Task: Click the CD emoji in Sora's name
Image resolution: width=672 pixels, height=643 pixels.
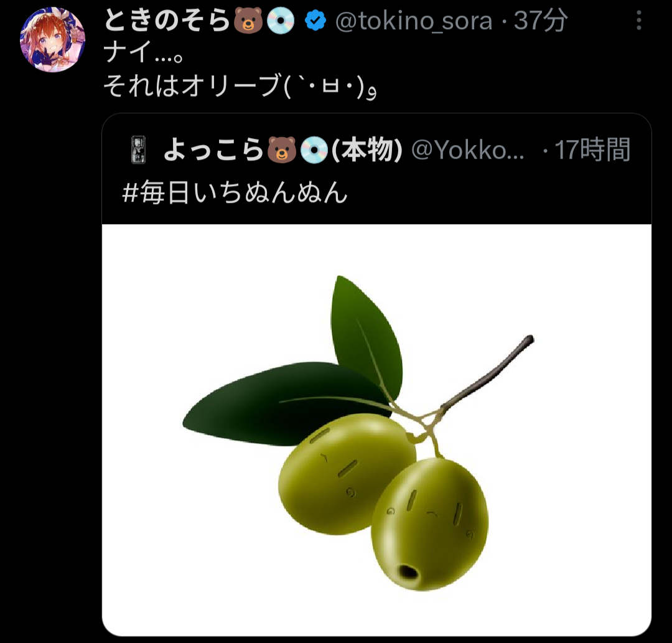Action: point(281,21)
